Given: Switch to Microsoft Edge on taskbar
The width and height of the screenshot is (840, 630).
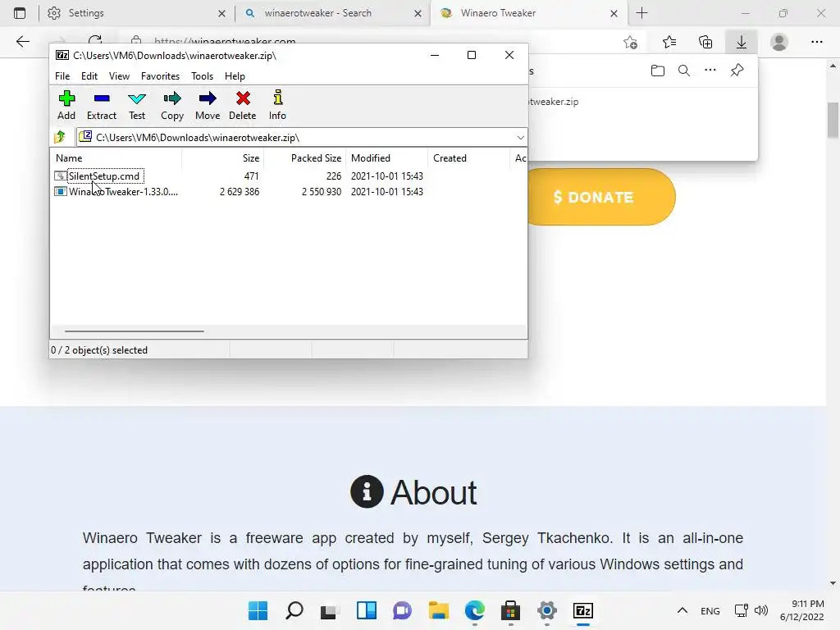Looking at the screenshot, I should pyautogui.click(x=475, y=610).
